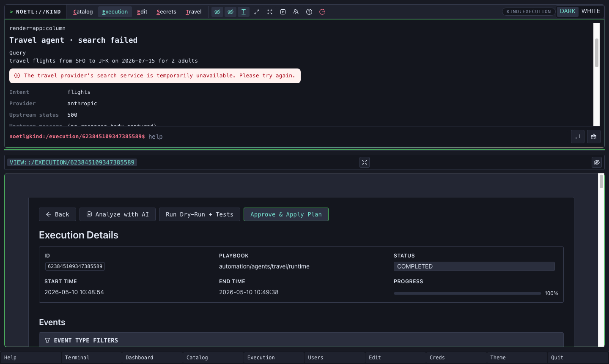Click Creds in the bottom bar
The height and width of the screenshot is (364, 609).
(456, 358)
